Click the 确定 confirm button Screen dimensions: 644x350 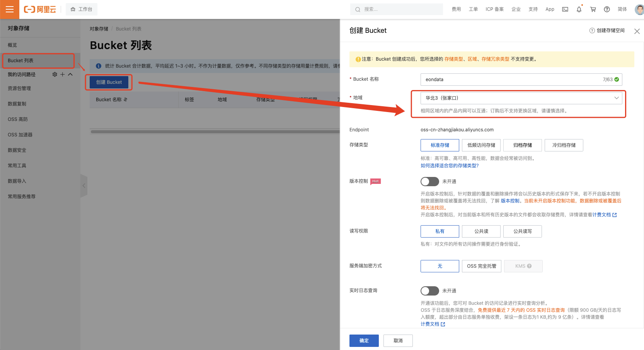[x=364, y=340]
